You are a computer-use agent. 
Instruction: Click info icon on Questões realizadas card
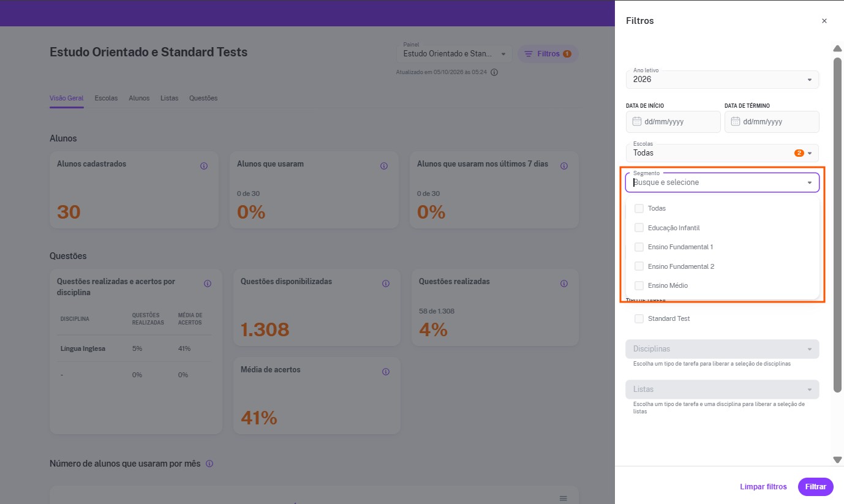point(564,284)
